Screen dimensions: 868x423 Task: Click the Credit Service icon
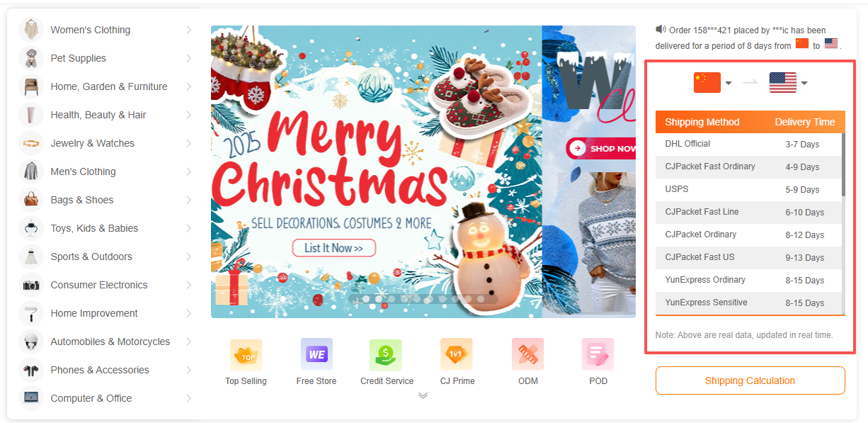click(x=386, y=354)
